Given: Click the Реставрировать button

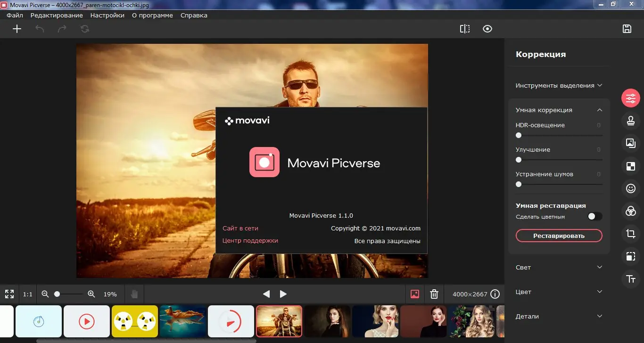Looking at the screenshot, I should pos(559,236).
